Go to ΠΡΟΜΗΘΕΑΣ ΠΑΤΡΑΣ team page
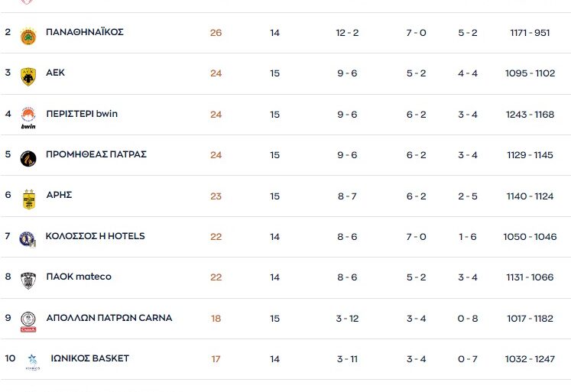The image size is (571, 392). tap(96, 154)
